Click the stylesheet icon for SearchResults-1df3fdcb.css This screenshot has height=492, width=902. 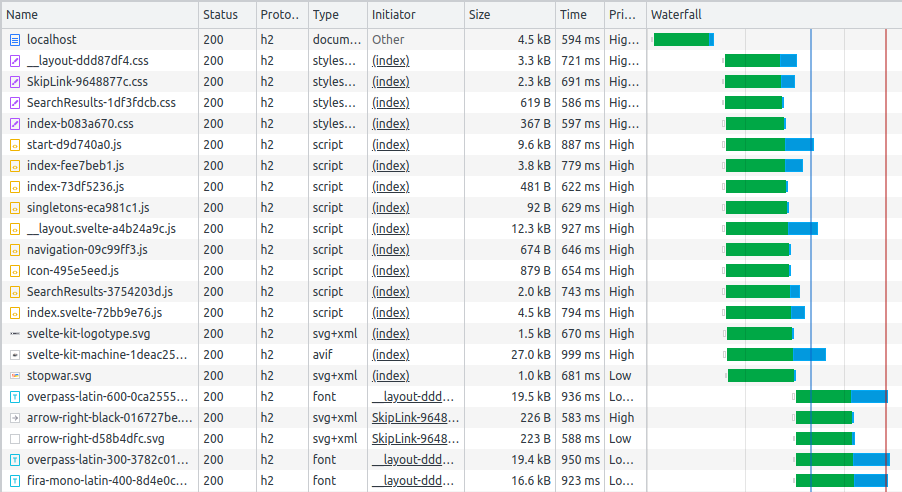15,102
